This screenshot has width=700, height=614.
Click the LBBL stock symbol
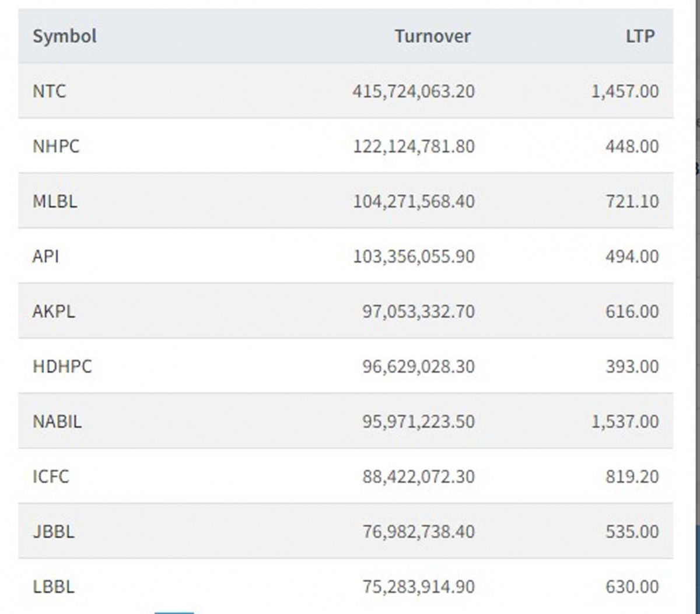tap(54, 587)
